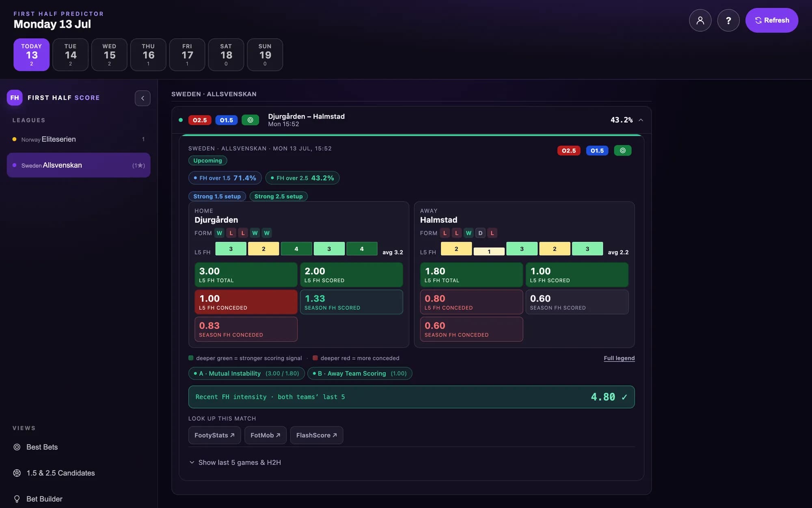Click the Bet Builder lightbulb icon
Screen dimensions: 812x508
pos(17,499)
